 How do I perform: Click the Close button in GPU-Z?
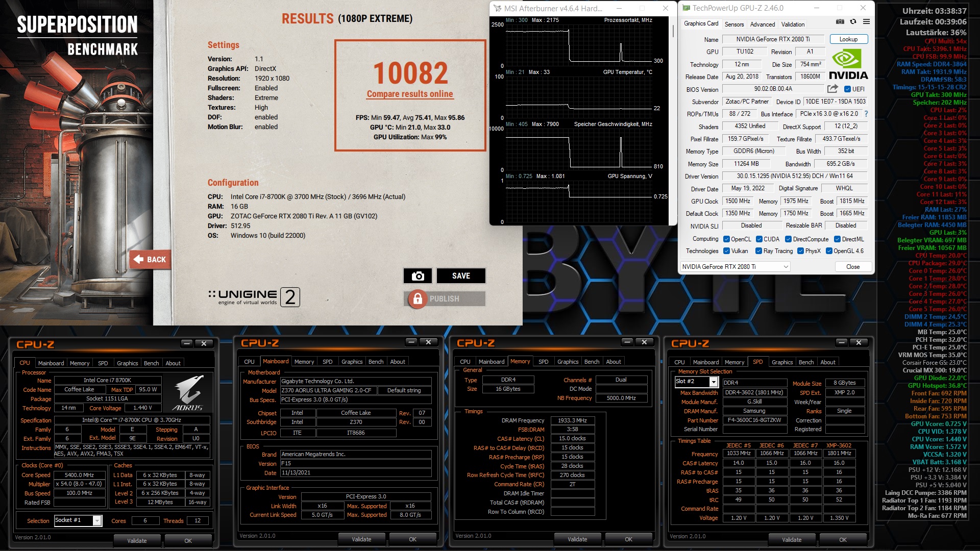pos(852,267)
